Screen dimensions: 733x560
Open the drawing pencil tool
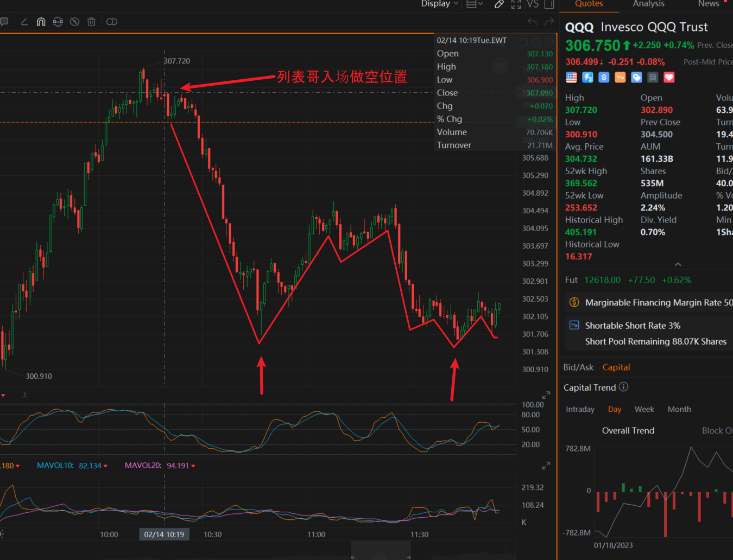point(499,4)
